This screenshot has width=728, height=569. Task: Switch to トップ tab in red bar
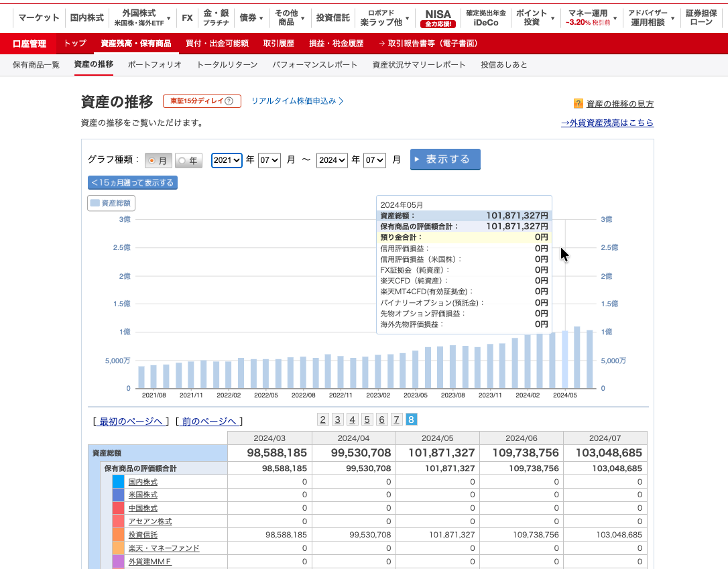pyautogui.click(x=75, y=44)
